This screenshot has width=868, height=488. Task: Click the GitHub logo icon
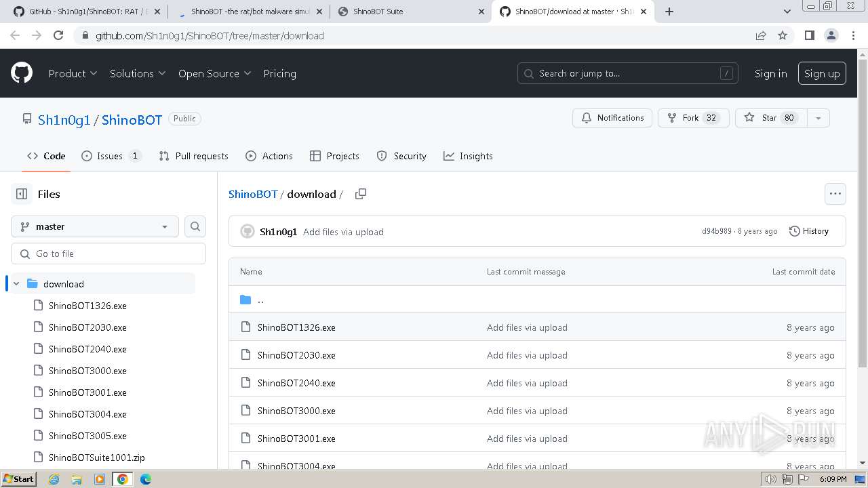pyautogui.click(x=22, y=73)
